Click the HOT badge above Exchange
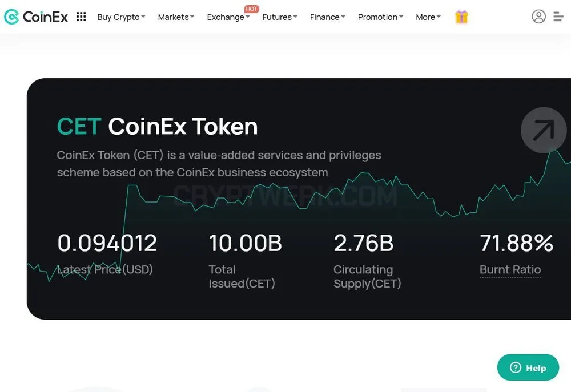 (x=251, y=9)
